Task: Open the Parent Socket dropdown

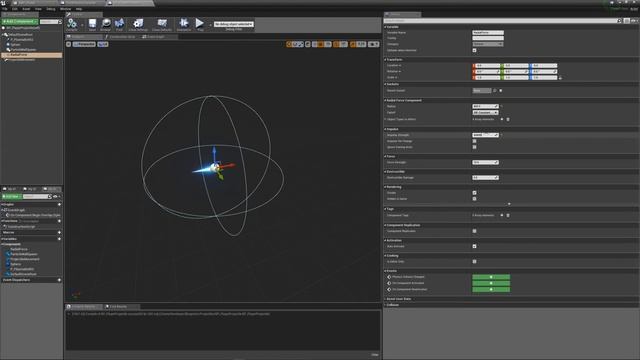Action: tap(482, 91)
